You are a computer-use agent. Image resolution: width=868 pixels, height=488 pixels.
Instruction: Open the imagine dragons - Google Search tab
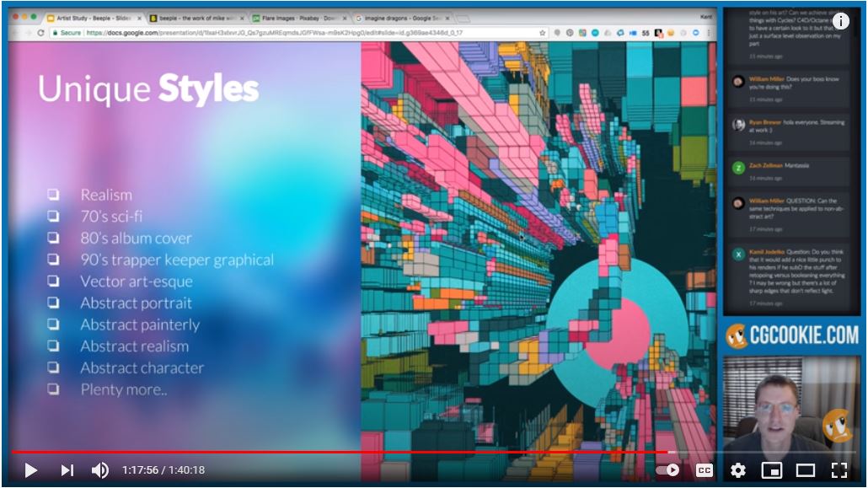(403, 19)
